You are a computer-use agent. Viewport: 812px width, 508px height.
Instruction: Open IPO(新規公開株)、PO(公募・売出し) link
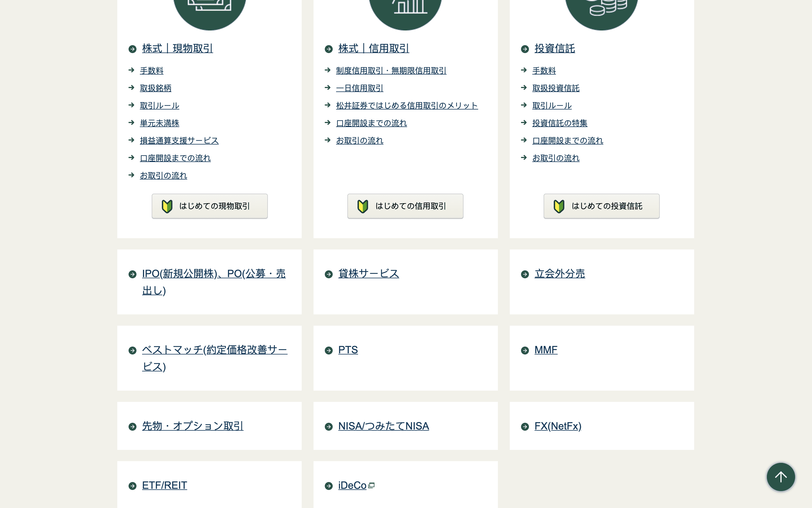coord(214,282)
